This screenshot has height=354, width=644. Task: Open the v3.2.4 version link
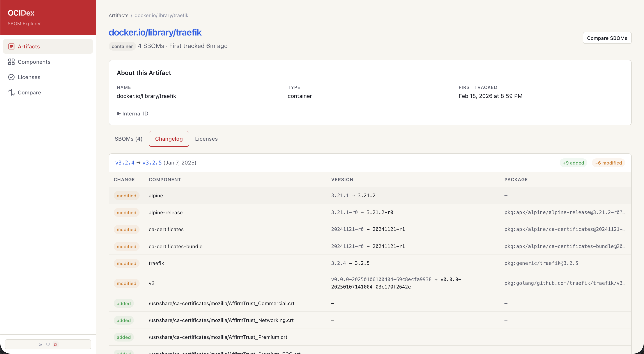(125, 163)
